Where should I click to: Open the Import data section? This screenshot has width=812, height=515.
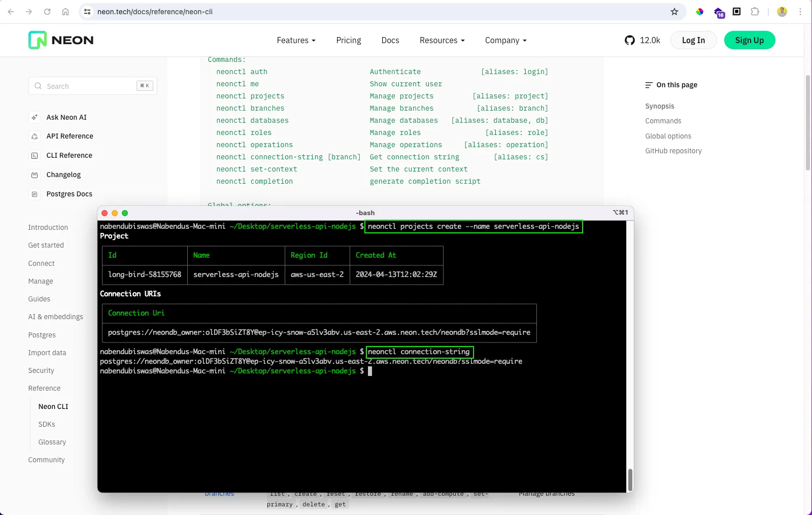click(47, 353)
